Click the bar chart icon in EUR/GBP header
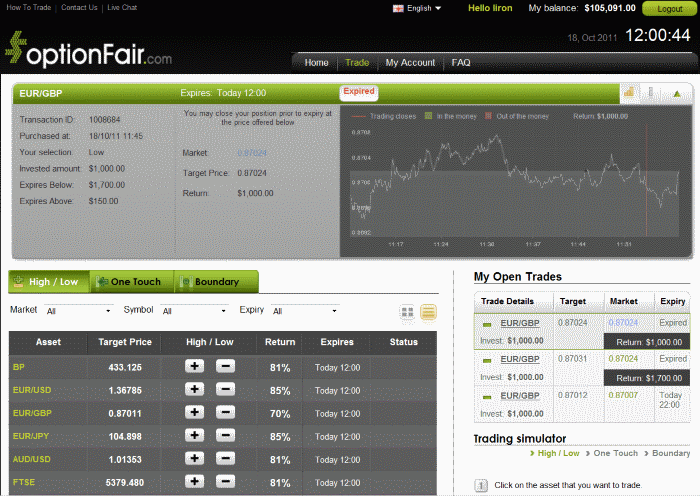This screenshot has height=496, width=700. tap(629, 93)
